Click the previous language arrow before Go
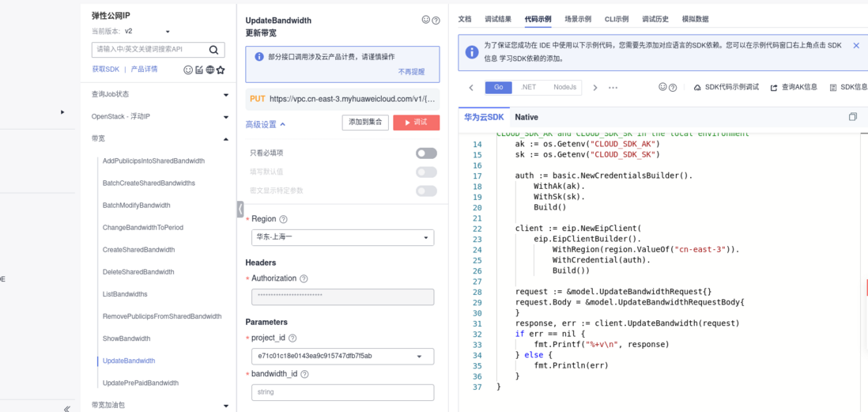 (471, 88)
